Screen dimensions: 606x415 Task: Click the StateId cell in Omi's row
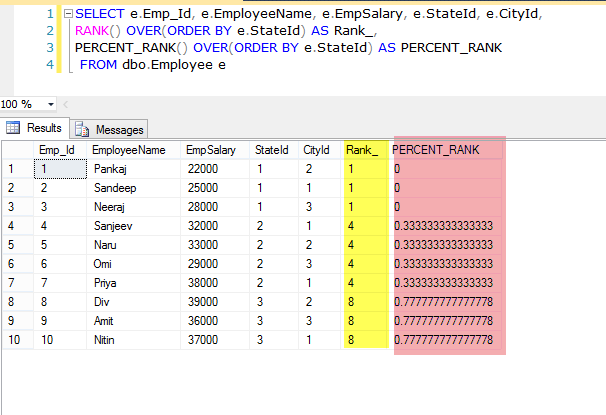click(x=274, y=264)
